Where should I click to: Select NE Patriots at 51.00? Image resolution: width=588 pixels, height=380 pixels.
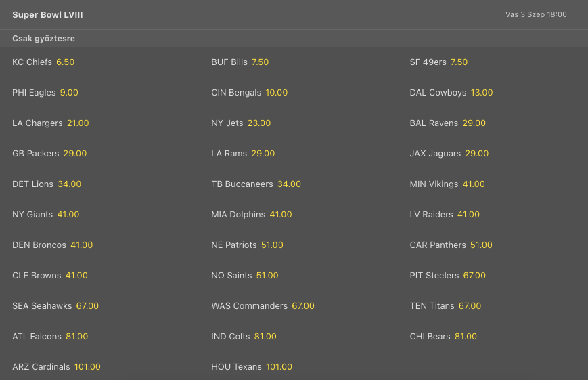272,245
